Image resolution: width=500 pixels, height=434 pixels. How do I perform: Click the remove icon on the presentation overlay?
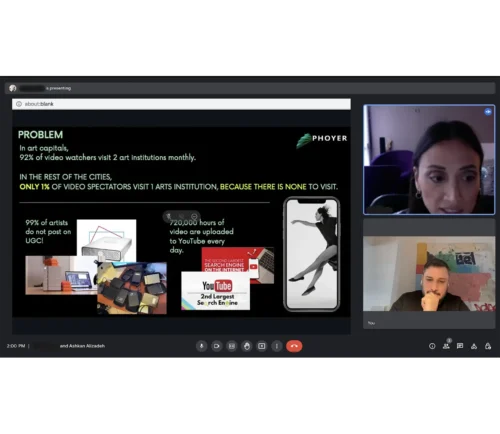point(194,216)
